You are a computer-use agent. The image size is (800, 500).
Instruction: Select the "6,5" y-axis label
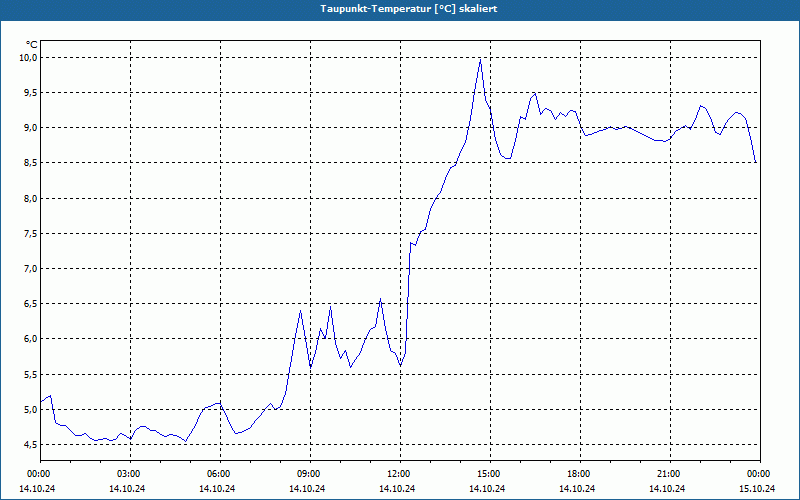pyautogui.click(x=31, y=304)
